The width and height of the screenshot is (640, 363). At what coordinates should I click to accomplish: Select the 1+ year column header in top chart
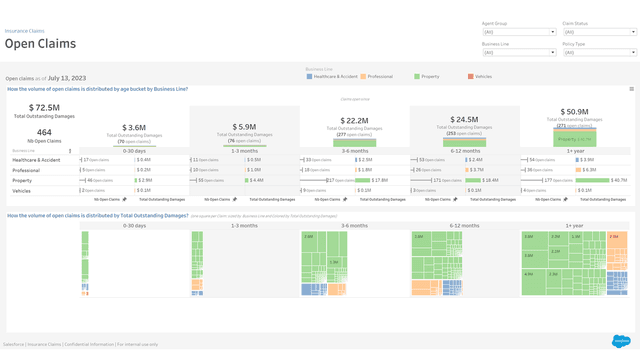575,151
